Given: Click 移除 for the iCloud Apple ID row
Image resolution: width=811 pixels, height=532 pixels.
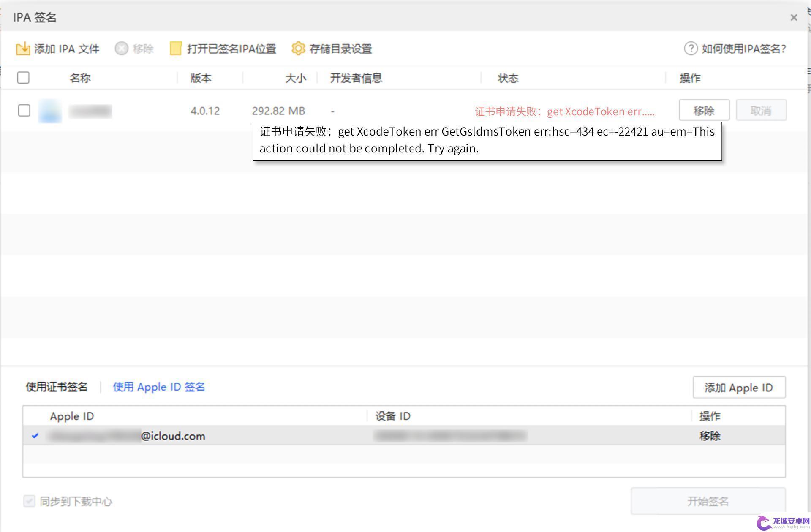Looking at the screenshot, I should [710, 436].
